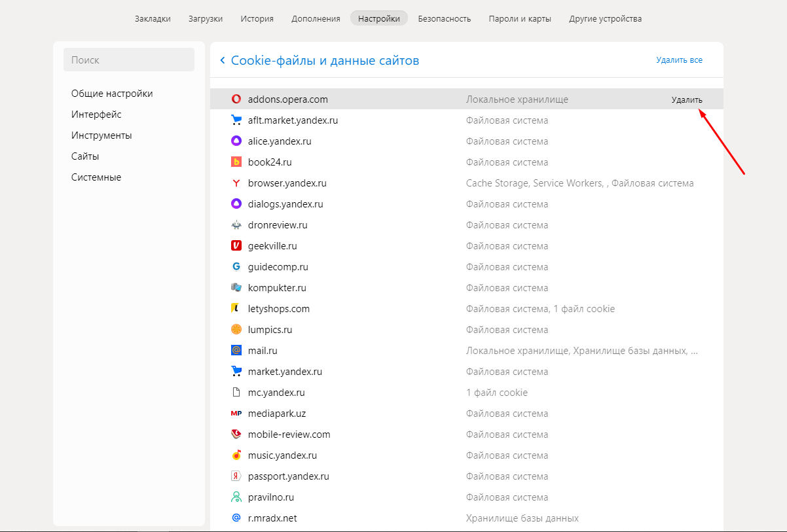Select the music.yandex.ru domain name
This screenshot has height=532, width=787.
283,455
